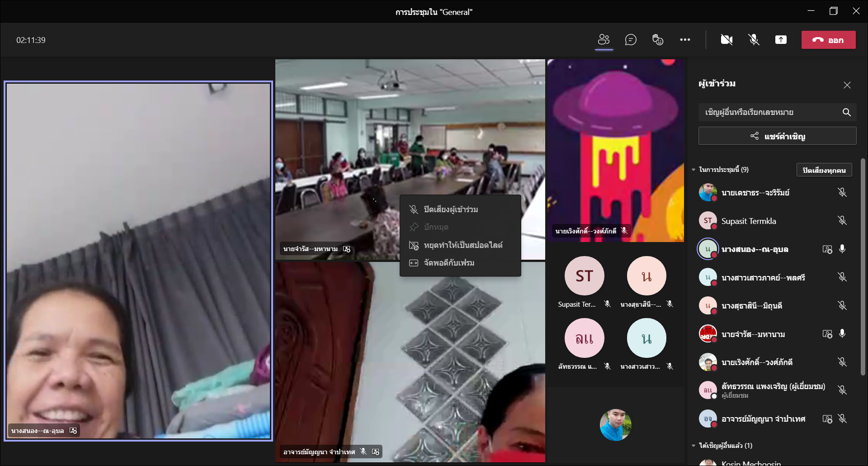Click the invite someone search field
Viewport: 868px width, 466px height.
(769, 112)
